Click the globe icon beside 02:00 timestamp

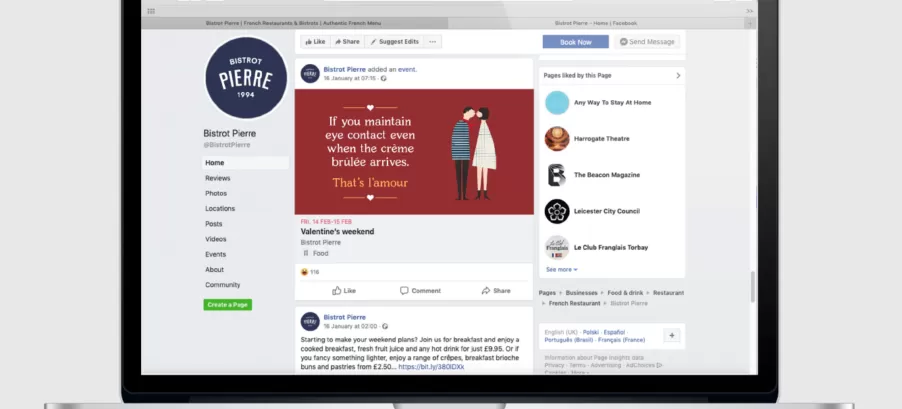[385, 326]
